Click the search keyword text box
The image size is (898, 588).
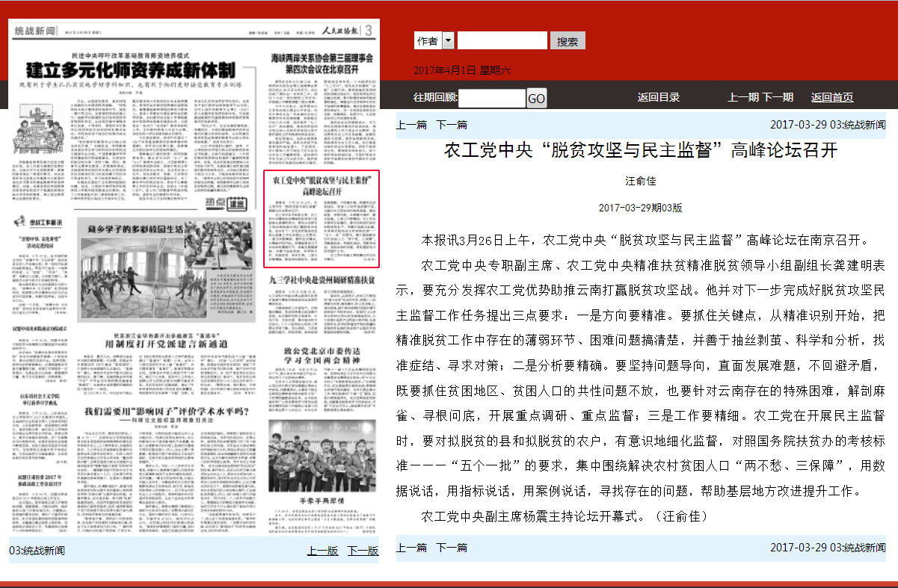[x=502, y=41]
